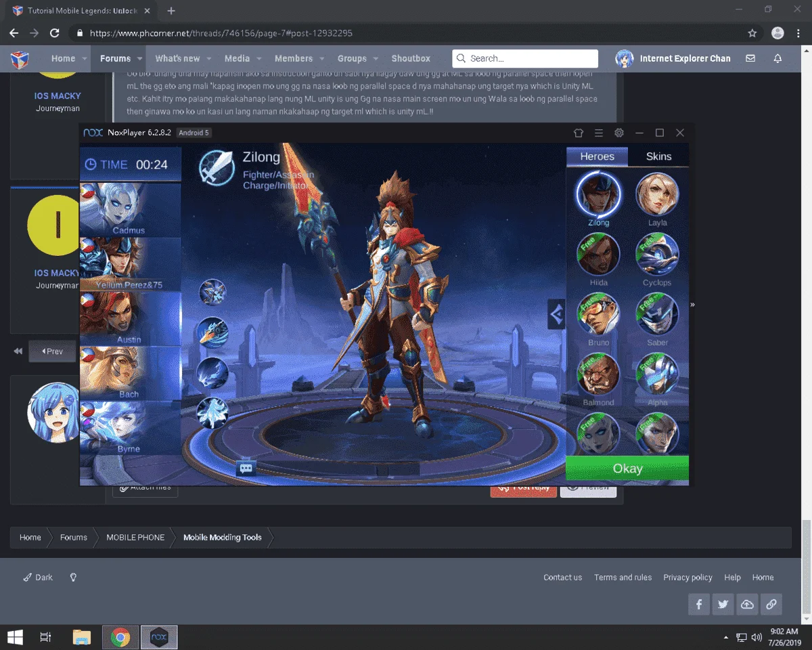Select the Zilong hero portrait

(598, 194)
